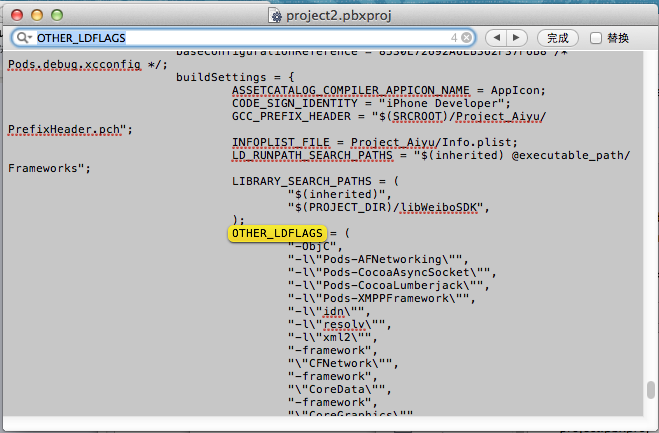Click the highlighted OTHER_LDFLAGS match
Viewport: 659px width, 433px height.
(x=263, y=233)
